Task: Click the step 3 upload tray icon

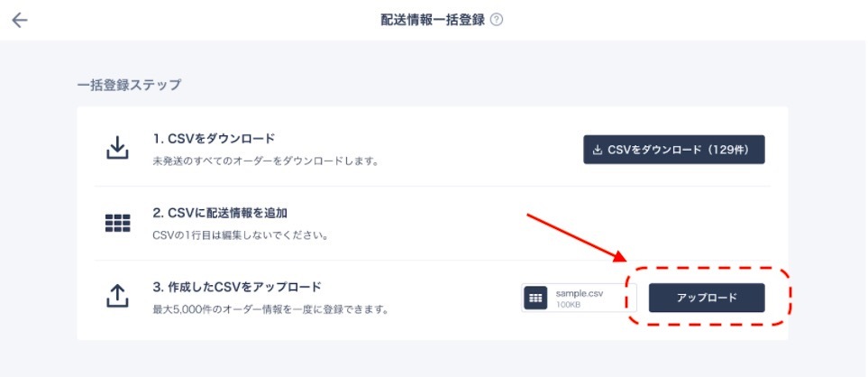Action: (x=117, y=297)
